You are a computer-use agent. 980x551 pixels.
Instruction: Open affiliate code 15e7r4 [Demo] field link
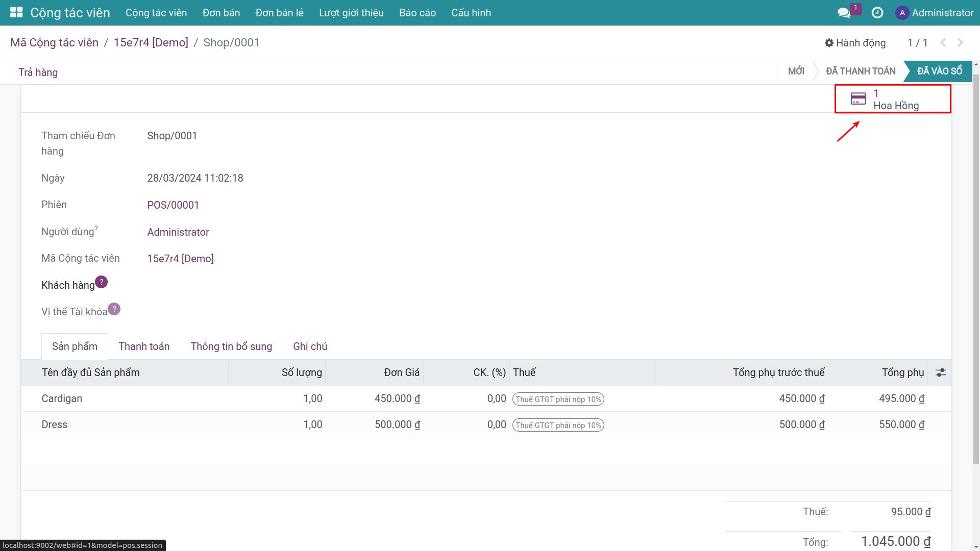[x=180, y=259]
